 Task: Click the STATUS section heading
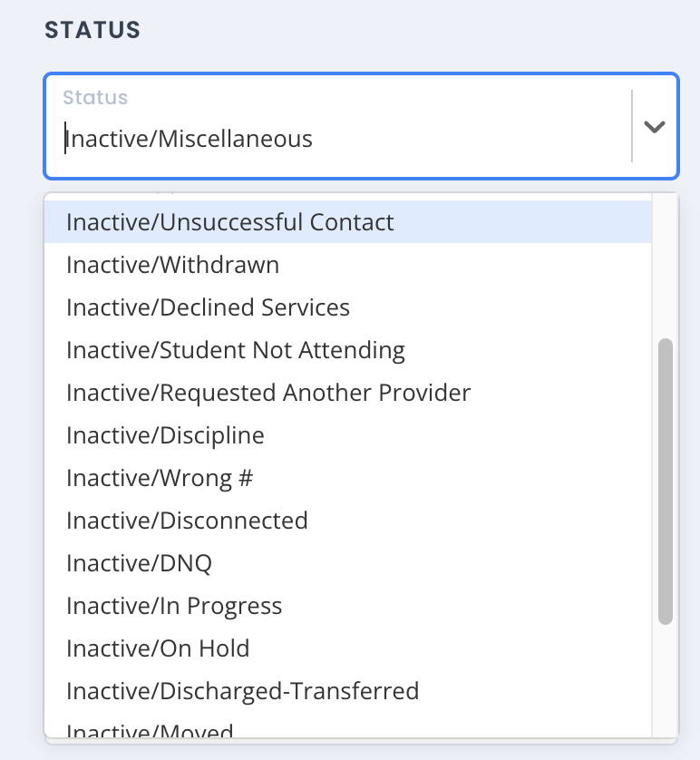tap(92, 30)
